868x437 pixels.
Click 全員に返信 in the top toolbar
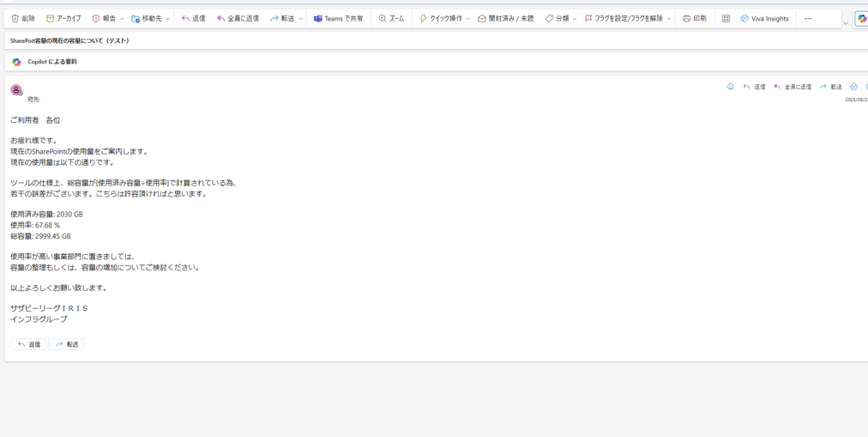(238, 18)
